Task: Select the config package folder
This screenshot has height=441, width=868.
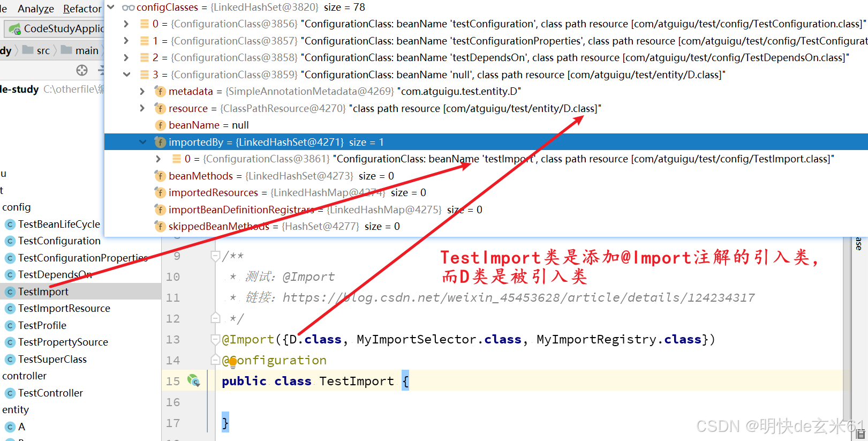Action: 17,207
